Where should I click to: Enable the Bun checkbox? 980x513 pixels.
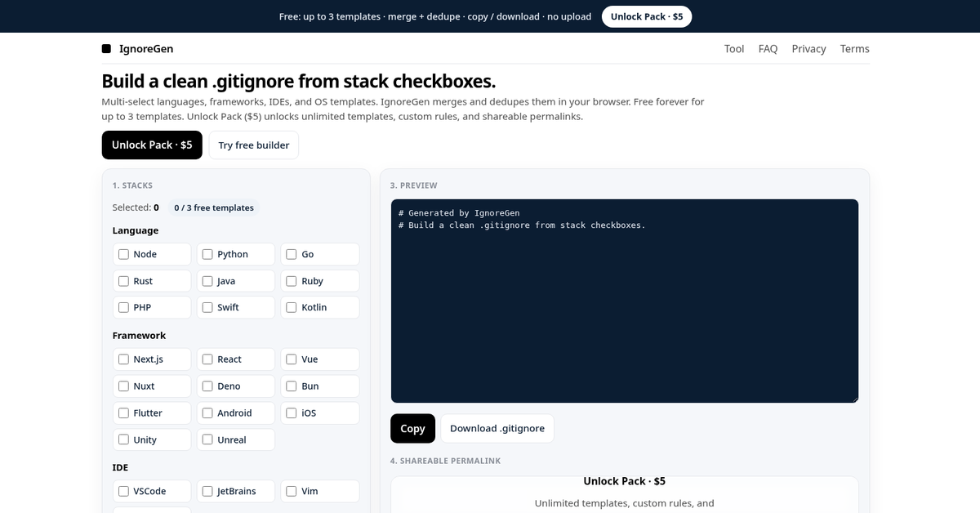pos(292,386)
